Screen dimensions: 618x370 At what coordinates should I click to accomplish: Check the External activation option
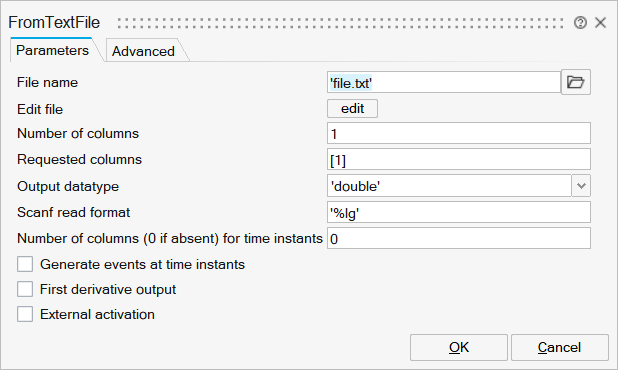pyautogui.click(x=25, y=314)
